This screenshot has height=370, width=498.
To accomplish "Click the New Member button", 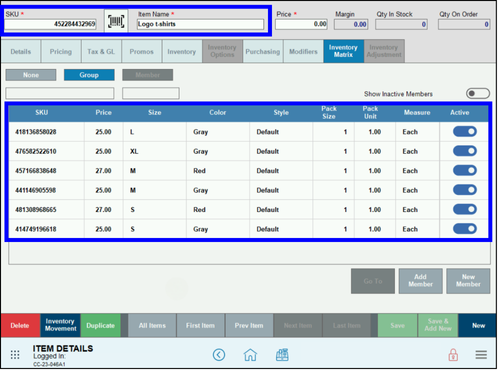I will coord(468,281).
